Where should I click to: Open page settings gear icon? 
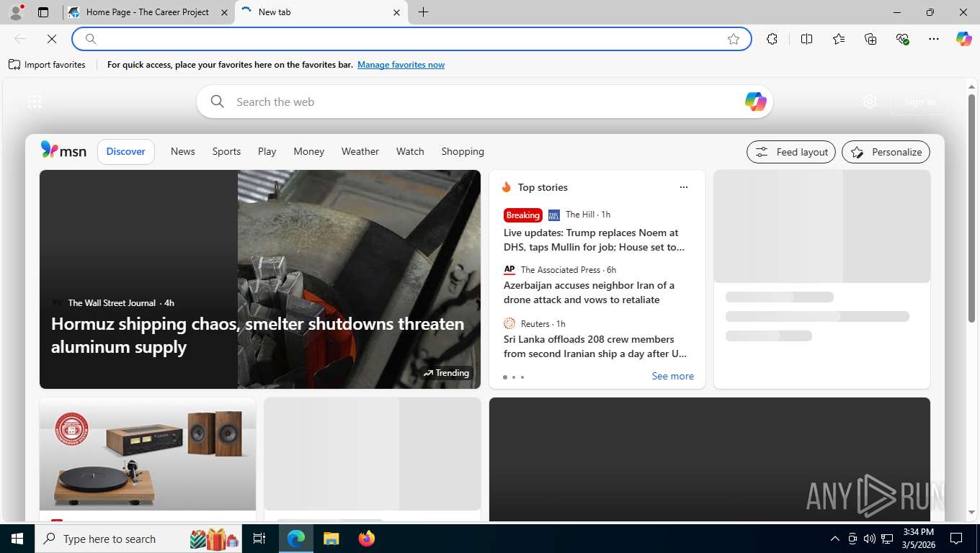pyautogui.click(x=870, y=102)
